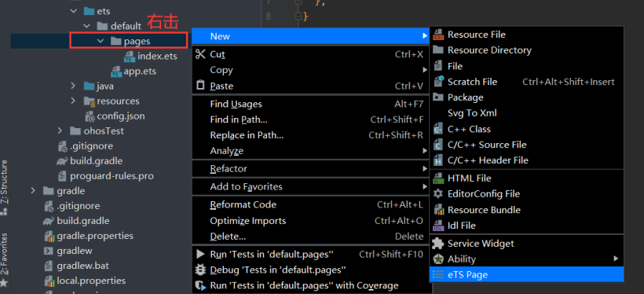Click the Ability icon
The width and height of the screenshot is (644, 294).
pos(438,259)
